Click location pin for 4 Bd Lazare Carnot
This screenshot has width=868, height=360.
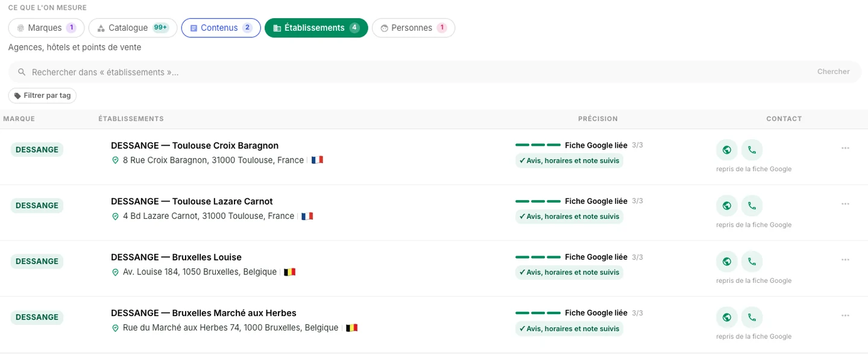coord(115,216)
